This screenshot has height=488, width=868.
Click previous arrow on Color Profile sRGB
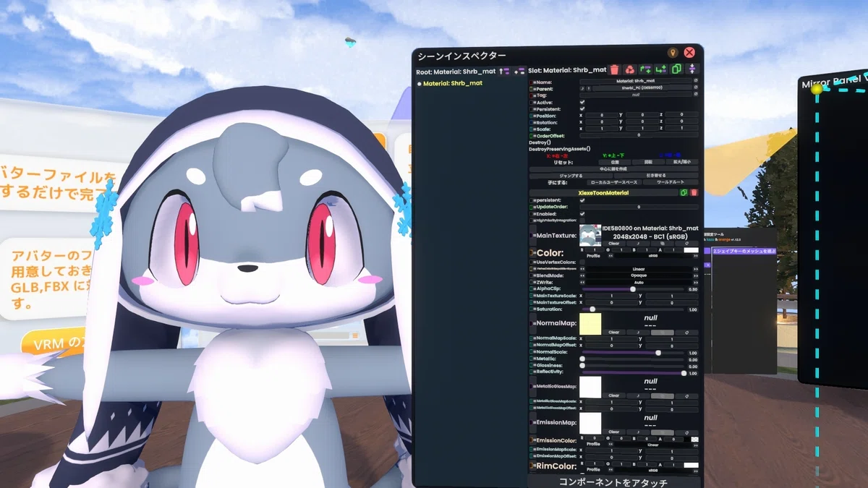tap(610, 256)
